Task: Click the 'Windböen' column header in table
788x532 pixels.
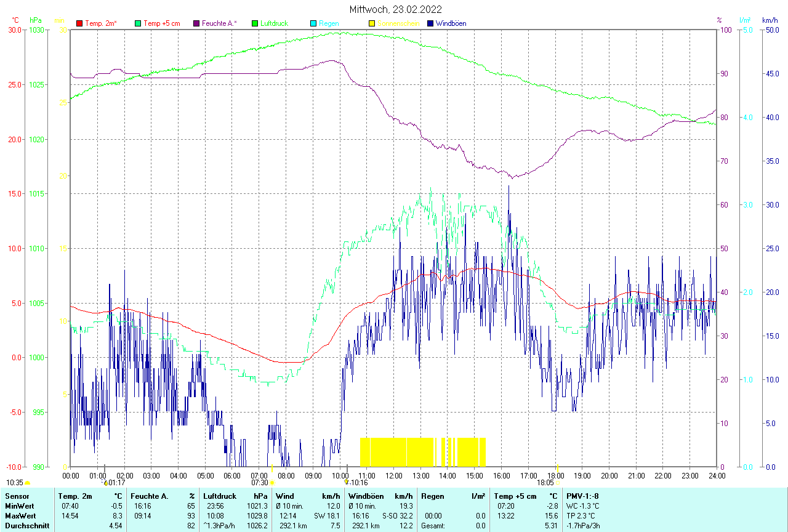Action: pos(366,496)
